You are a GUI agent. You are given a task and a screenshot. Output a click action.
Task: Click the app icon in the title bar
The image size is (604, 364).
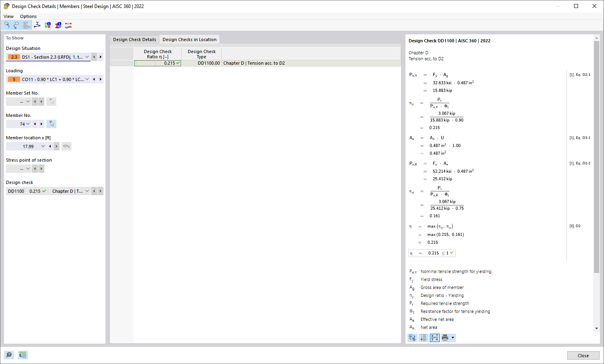click(6, 6)
